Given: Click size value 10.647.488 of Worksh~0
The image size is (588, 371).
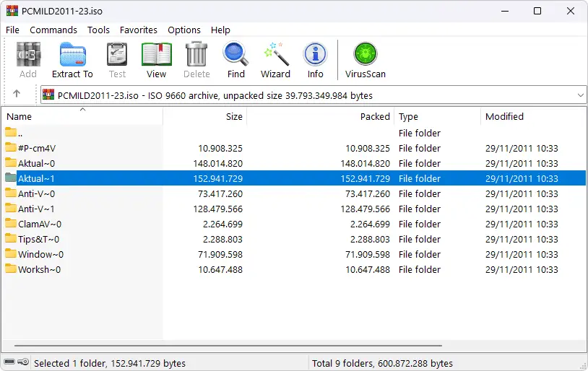Looking at the screenshot, I should tap(220, 270).
